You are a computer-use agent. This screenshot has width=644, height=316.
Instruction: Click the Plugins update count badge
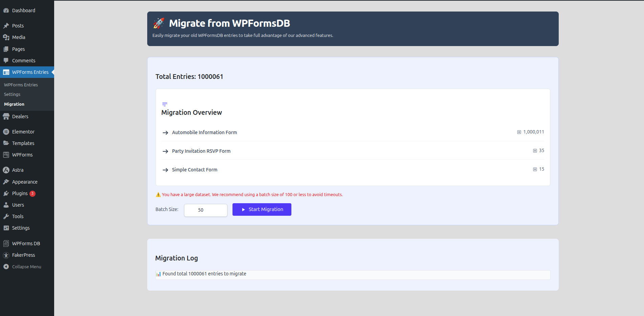point(32,194)
